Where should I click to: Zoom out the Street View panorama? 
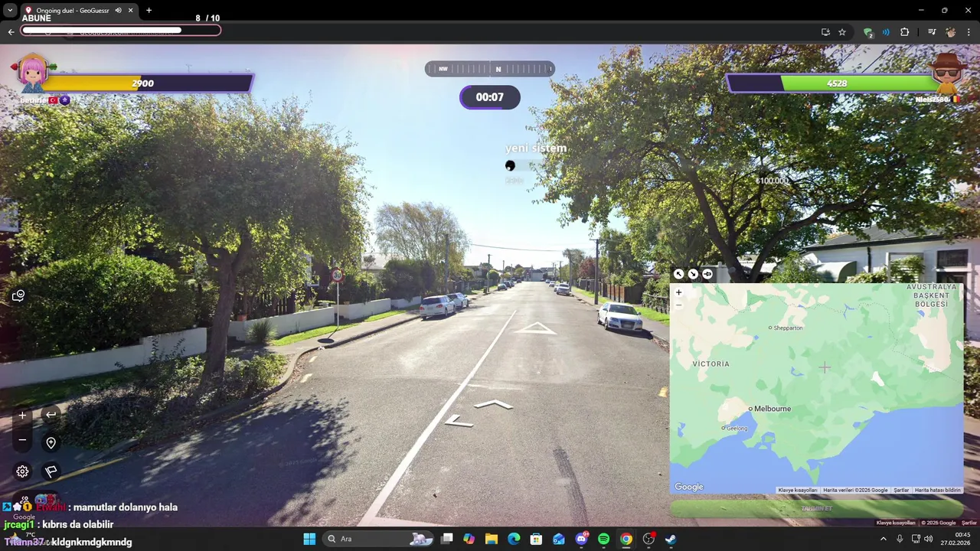[x=22, y=440]
